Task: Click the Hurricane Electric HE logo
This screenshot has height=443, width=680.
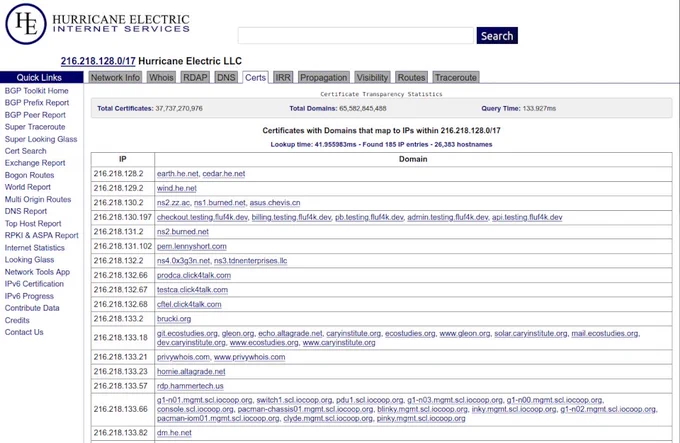Action: click(x=26, y=24)
